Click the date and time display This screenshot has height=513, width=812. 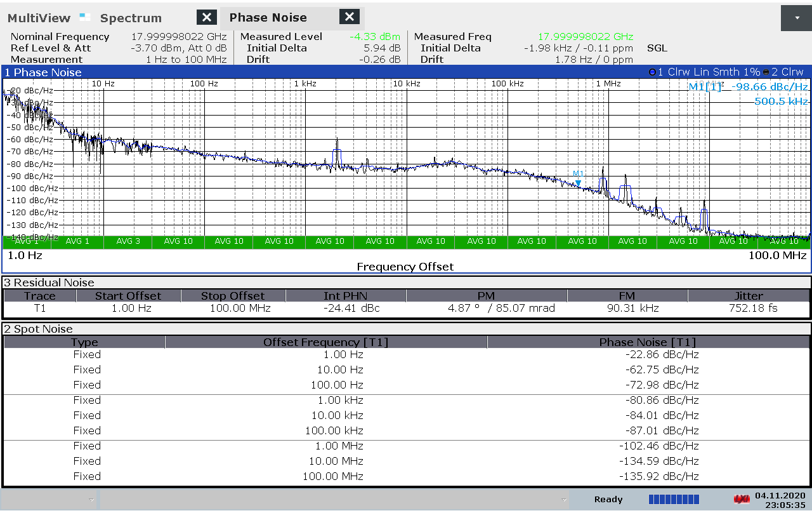coord(780,500)
